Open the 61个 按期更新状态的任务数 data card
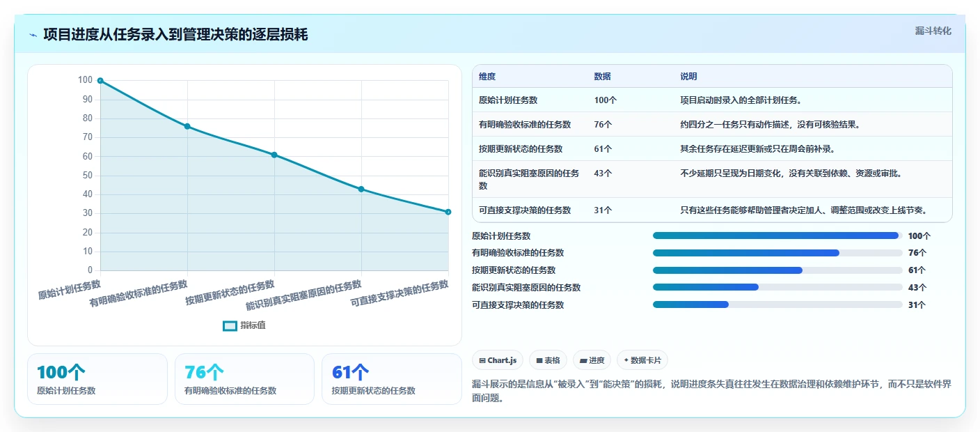 pyautogui.click(x=392, y=379)
